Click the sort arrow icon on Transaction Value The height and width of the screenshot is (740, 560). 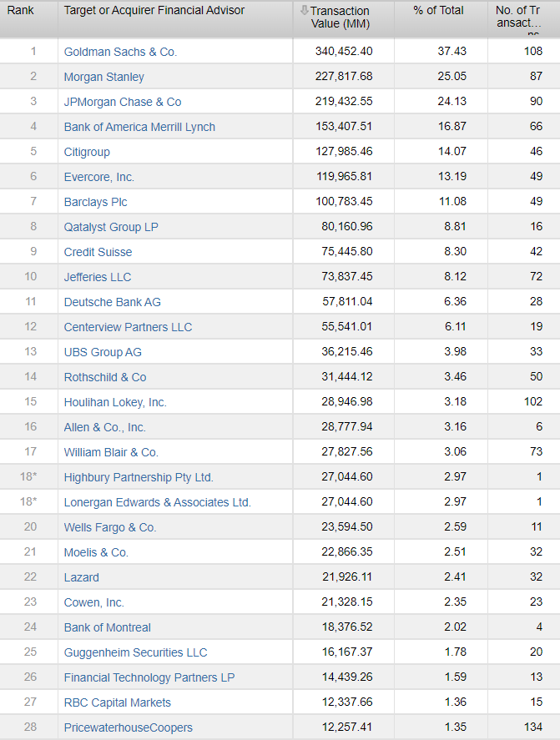click(304, 11)
